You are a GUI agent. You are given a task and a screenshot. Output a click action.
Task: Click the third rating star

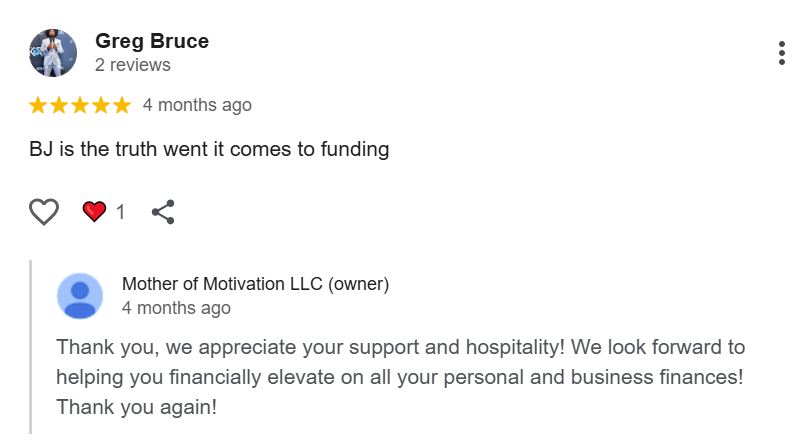(x=80, y=105)
